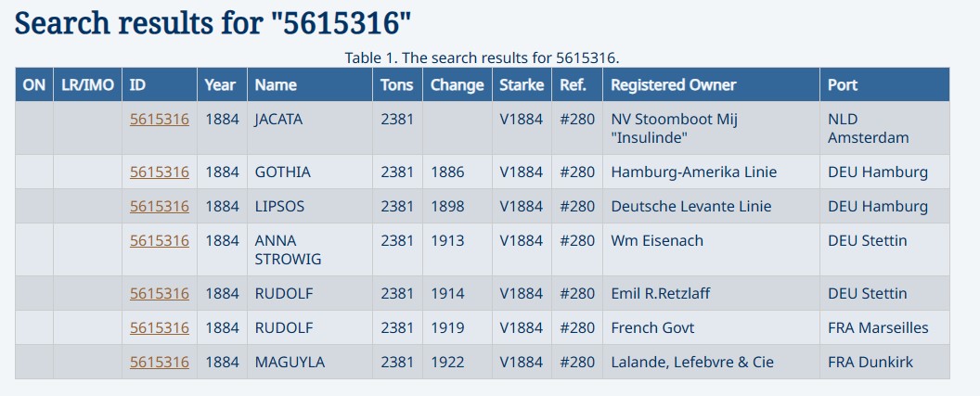Screen dimensions: 980x396
Task: Click the LR/IMO column header
Action: coord(87,84)
